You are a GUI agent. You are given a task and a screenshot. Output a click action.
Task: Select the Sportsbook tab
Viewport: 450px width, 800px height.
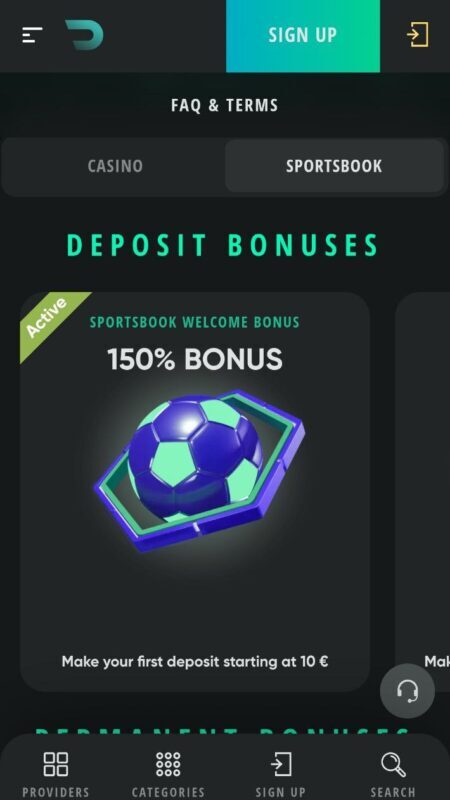[334, 166]
